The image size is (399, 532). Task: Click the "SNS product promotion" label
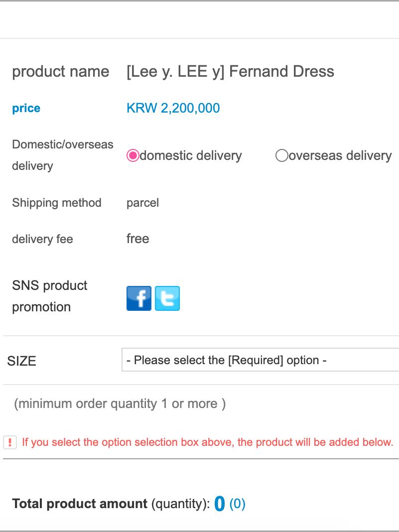(x=49, y=296)
